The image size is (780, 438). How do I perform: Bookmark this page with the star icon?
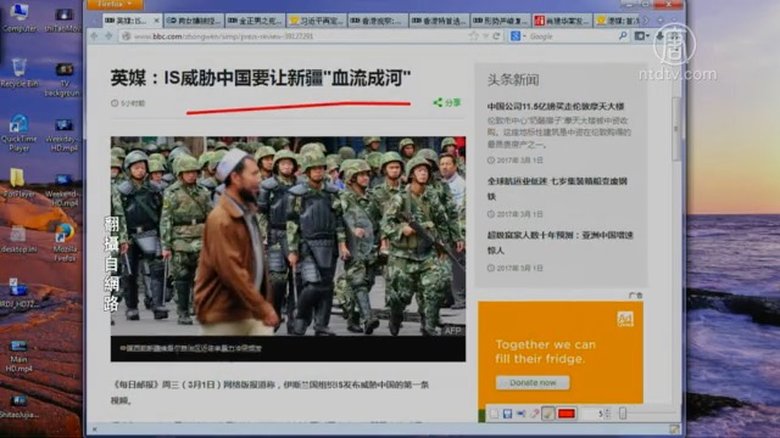click(x=474, y=36)
